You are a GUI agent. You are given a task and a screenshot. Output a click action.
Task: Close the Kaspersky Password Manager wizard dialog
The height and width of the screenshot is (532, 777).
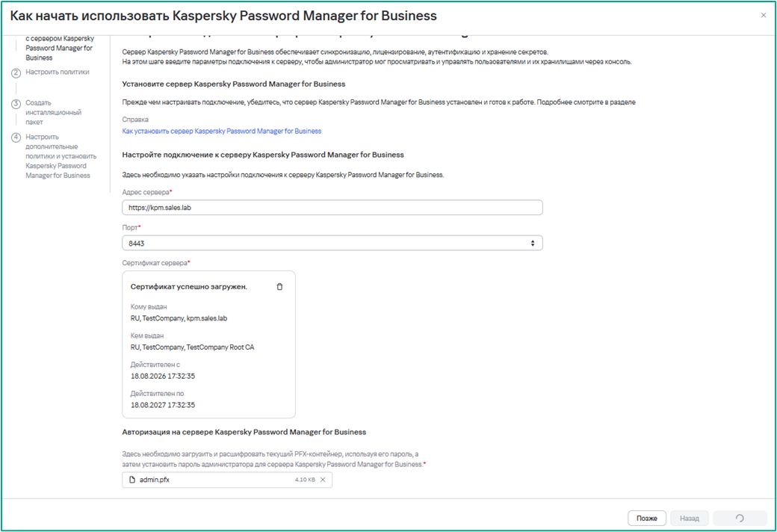[x=763, y=16]
